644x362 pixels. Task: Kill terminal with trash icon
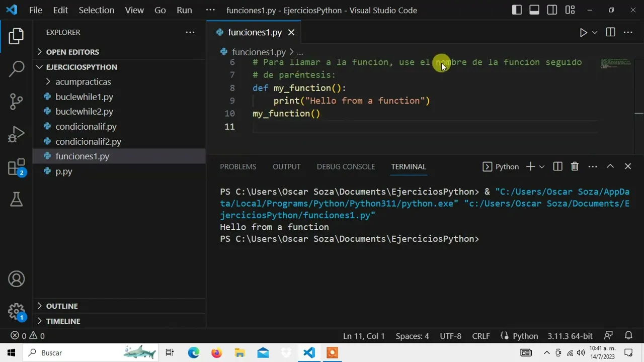pos(575,166)
